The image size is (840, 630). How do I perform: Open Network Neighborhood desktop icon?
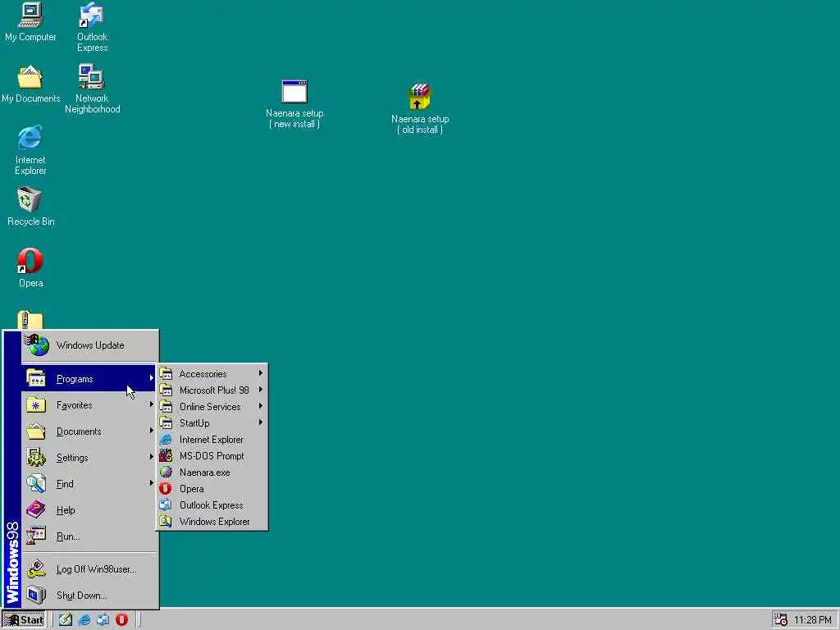[x=92, y=89]
